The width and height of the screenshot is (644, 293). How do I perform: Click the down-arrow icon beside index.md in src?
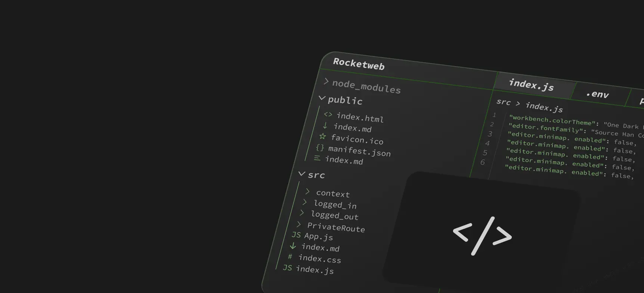(293, 246)
